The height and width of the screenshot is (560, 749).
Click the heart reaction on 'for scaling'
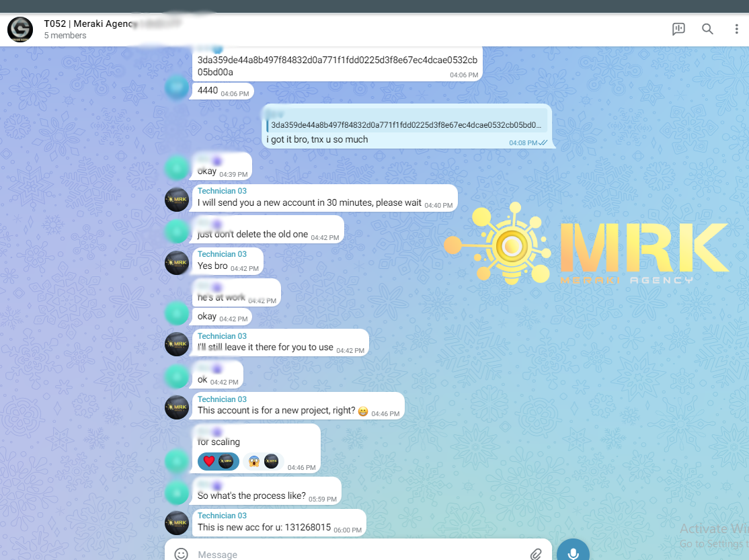219,461
